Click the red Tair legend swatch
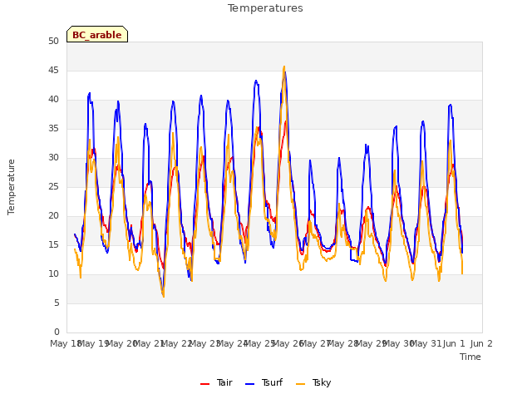The width and height of the screenshot is (532, 399). (x=205, y=384)
